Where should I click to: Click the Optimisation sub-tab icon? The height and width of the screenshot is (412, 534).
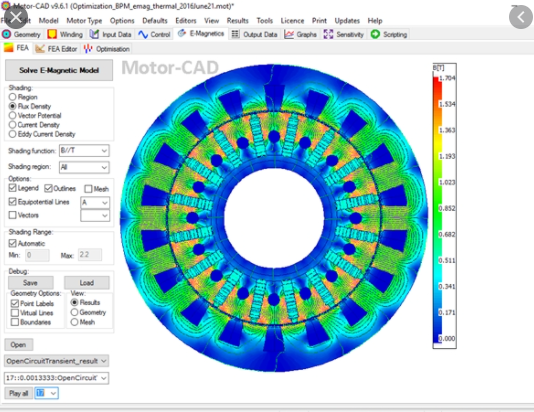(x=88, y=49)
